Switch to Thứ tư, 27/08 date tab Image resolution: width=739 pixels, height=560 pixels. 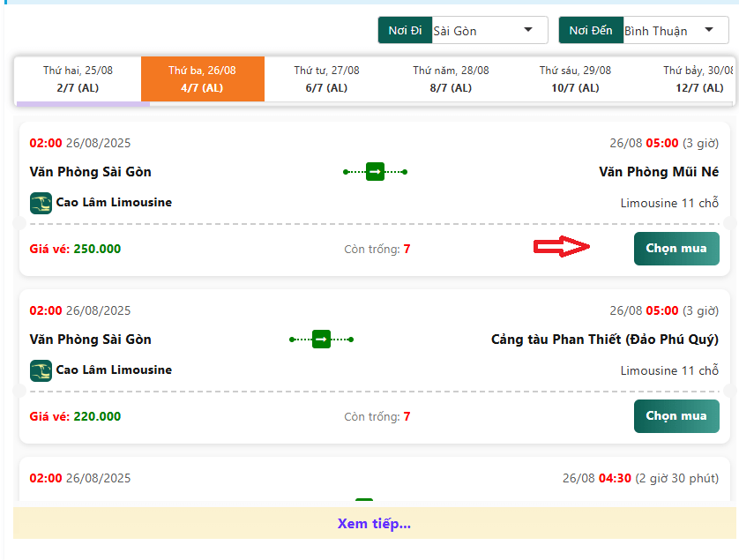326,78
